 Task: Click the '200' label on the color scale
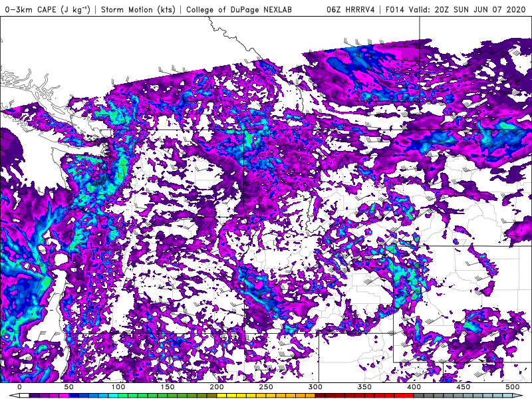coord(217,387)
